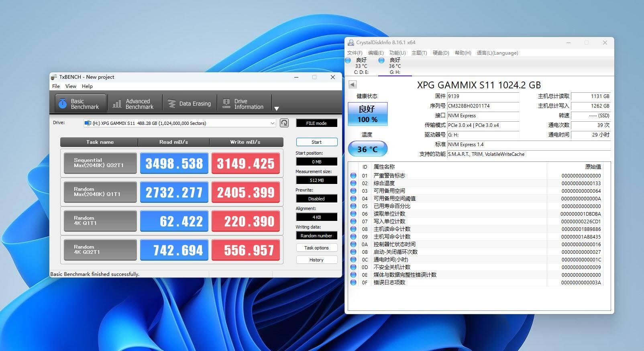Select the G: H: disk at 36 °C
The image size is (644, 351).
[x=395, y=66]
